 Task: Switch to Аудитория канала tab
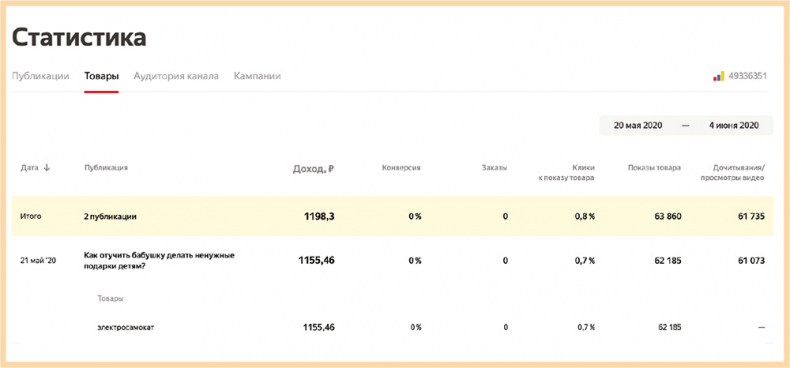(x=176, y=76)
